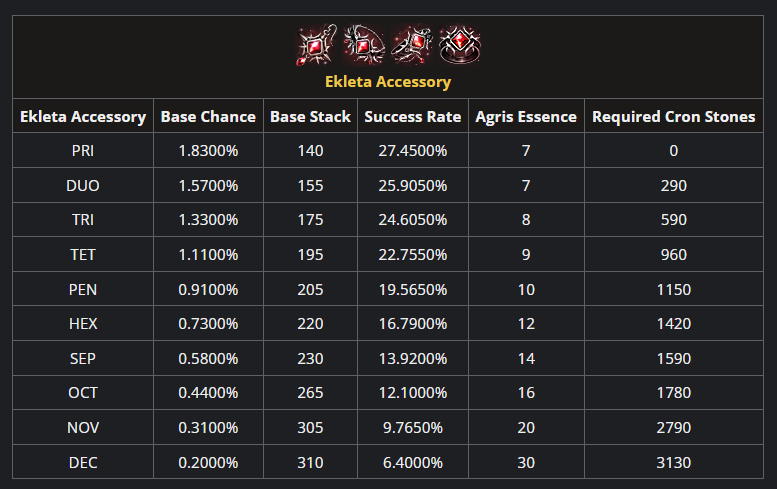Click the PEN row label
777x489 pixels.
coord(83,289)
